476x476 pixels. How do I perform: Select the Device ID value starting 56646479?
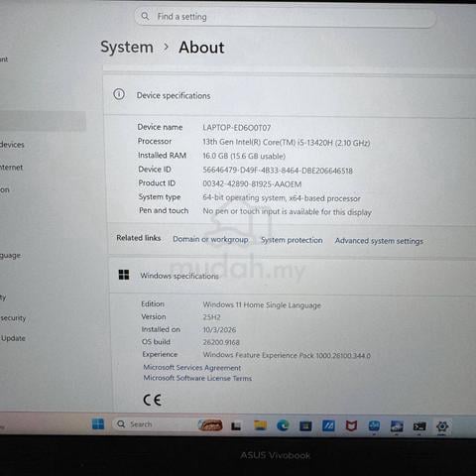[278, 171]
